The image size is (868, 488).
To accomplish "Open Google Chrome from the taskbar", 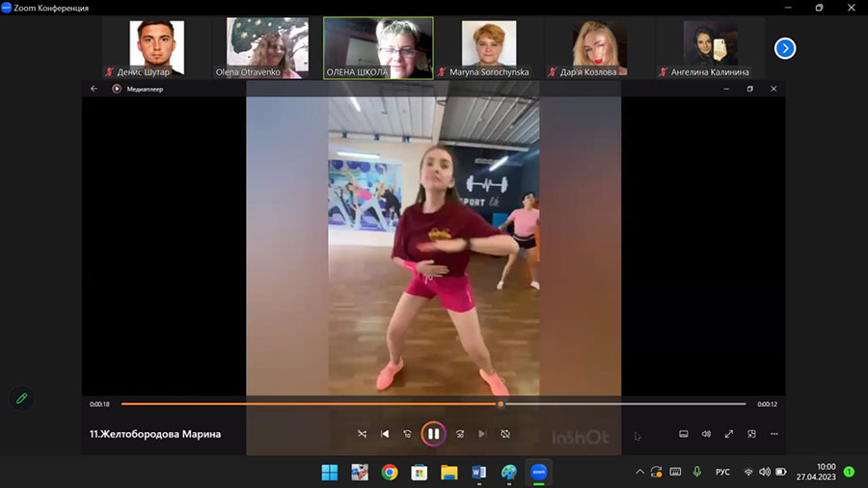I will pos(389,472).
